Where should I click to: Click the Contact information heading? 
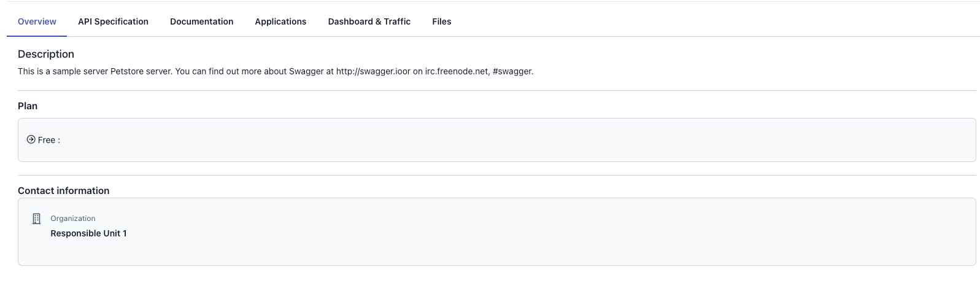[x=63, y=191]
